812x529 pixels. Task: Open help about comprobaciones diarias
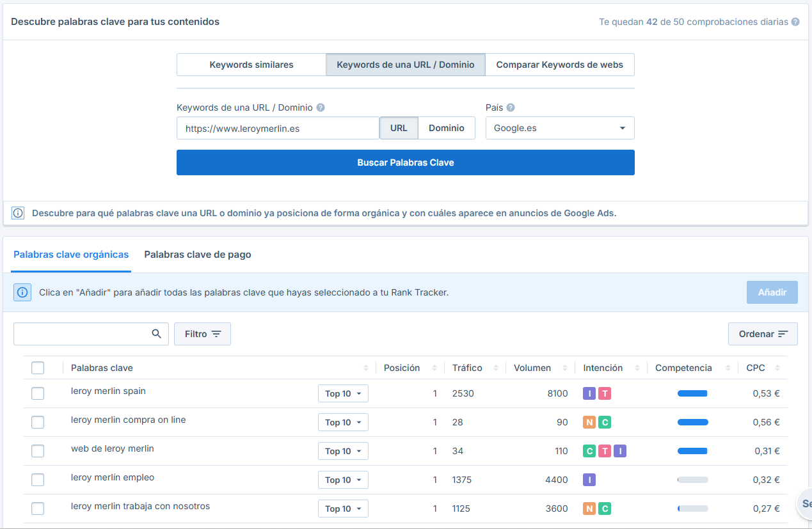pos(795,22)
